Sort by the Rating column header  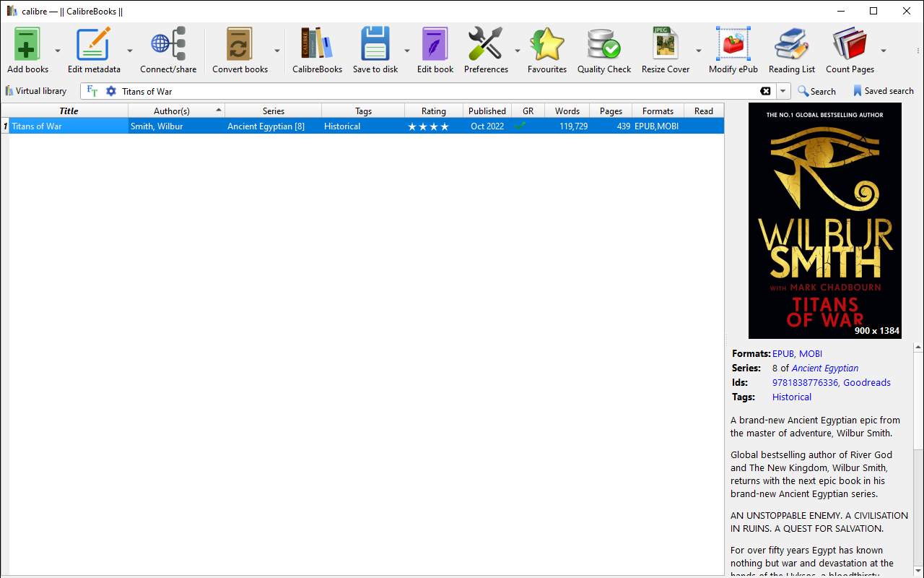(x=433, y=111)
